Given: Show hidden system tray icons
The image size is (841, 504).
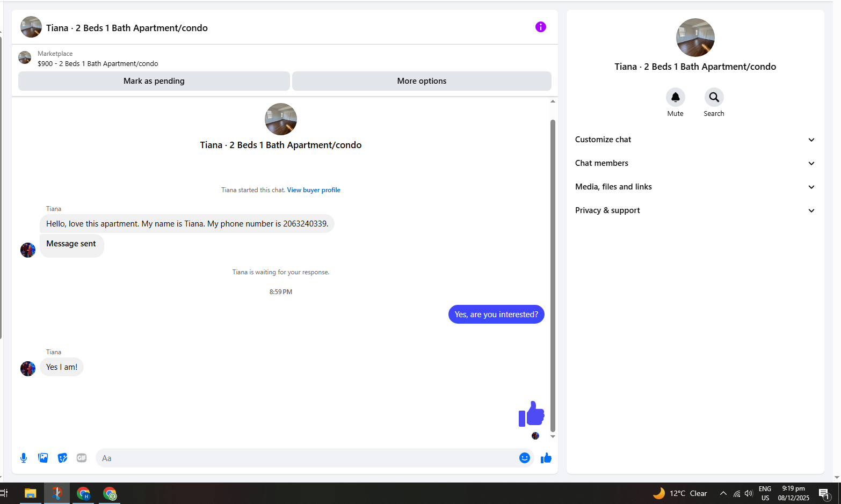Looking at the screenshot, I should [723, 493].
